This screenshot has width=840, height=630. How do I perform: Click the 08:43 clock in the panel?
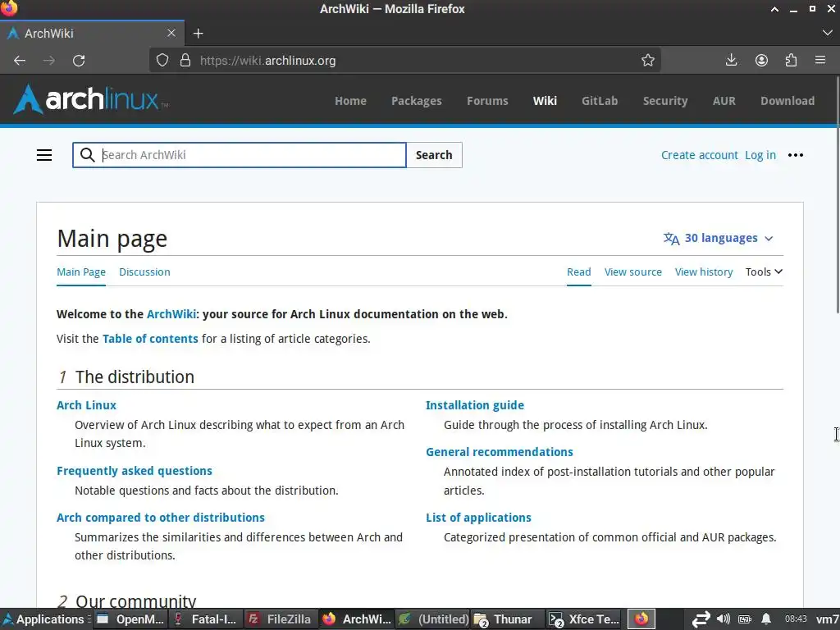point(796,619)
